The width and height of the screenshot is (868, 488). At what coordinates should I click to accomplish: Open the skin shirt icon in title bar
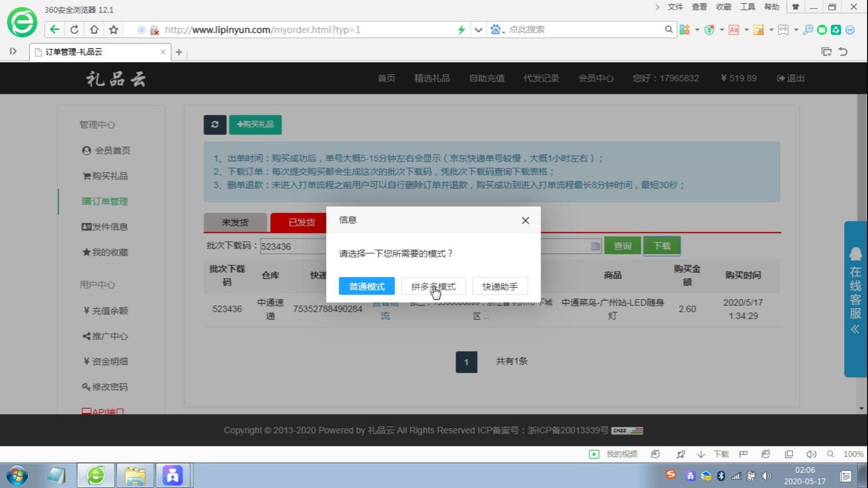[x=796, y=7]
